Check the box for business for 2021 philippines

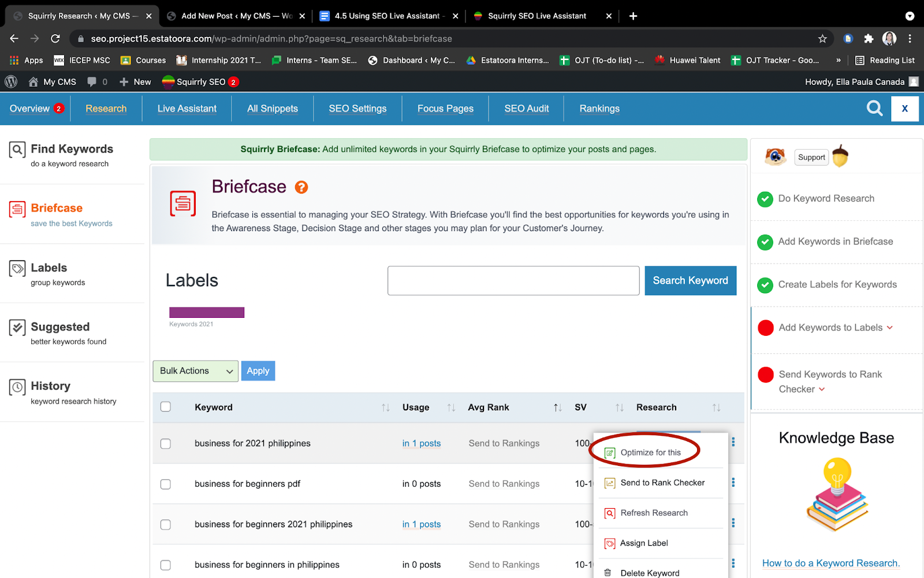(x=166, y=444)
